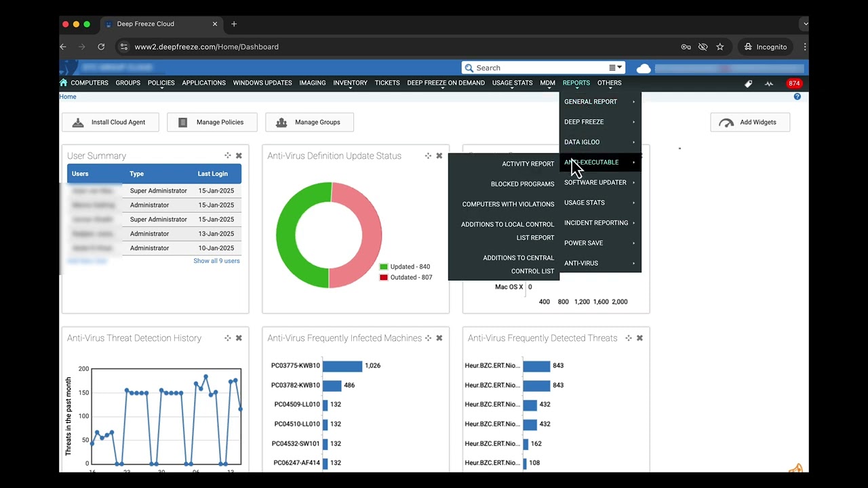
Task: Open the browser three-dot menu
Action: 804,47
